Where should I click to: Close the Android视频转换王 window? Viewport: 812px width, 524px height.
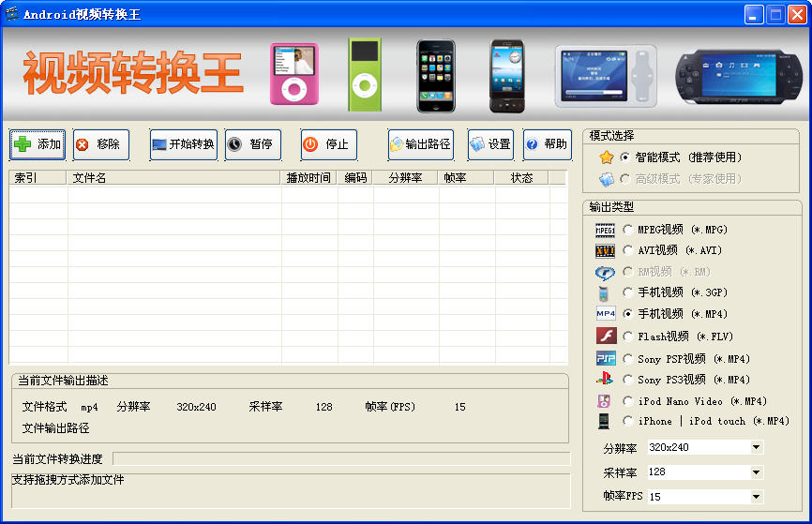798,14
